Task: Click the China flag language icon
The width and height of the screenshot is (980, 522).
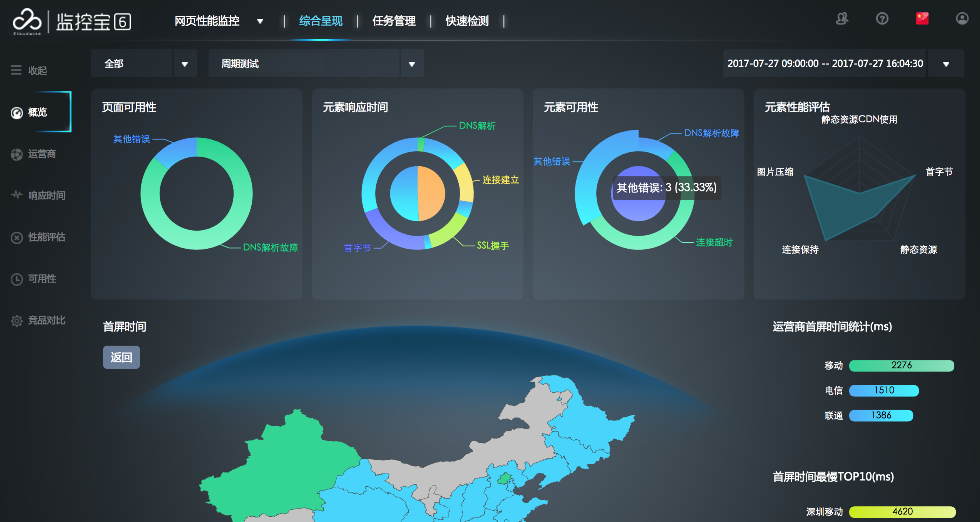Action: [922, 19]
